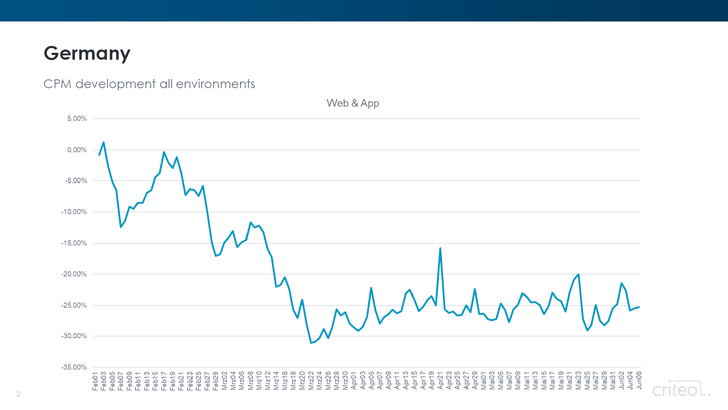Screen dimensions: 728x410
Task: Click the slide number 2
Action: [x=19, y=394]
